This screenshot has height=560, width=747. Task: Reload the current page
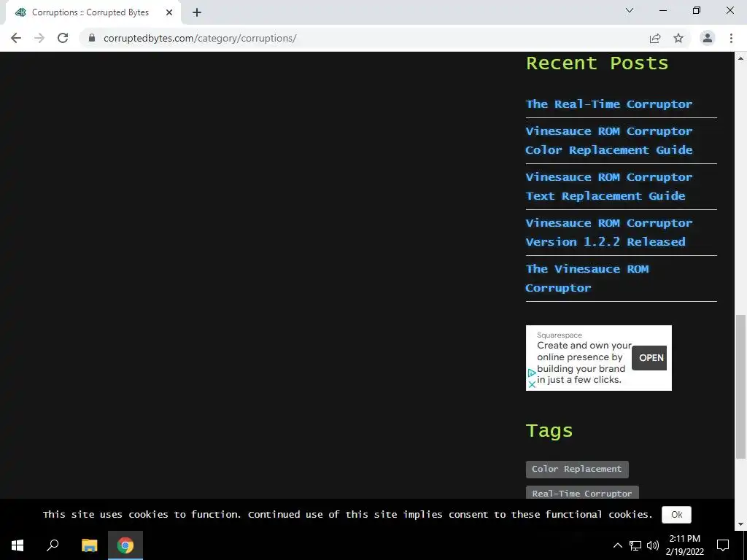[63, 38]
